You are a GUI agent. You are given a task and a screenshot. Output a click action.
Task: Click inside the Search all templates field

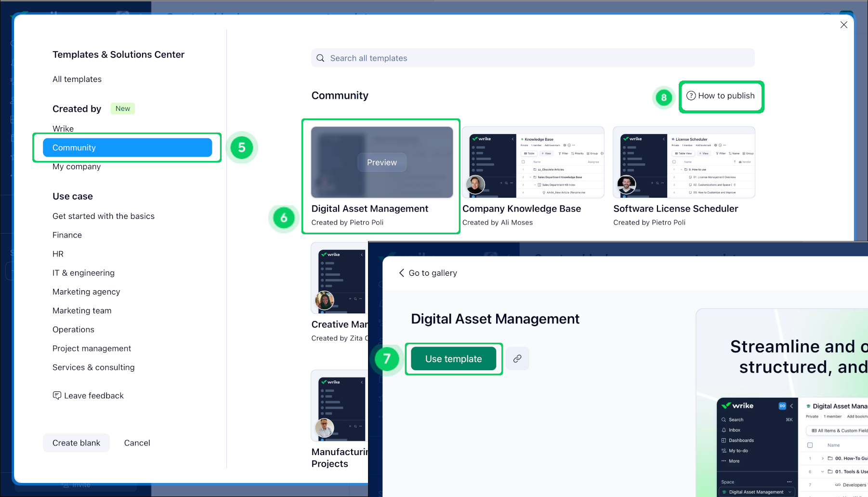click(x=532, y=58)
